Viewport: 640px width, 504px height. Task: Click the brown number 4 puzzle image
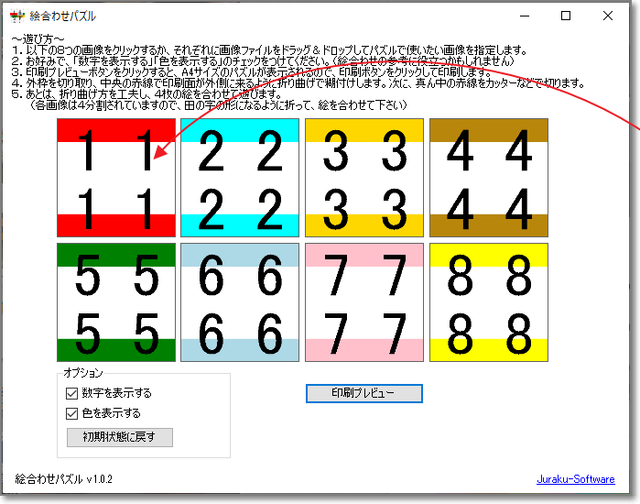489,178
